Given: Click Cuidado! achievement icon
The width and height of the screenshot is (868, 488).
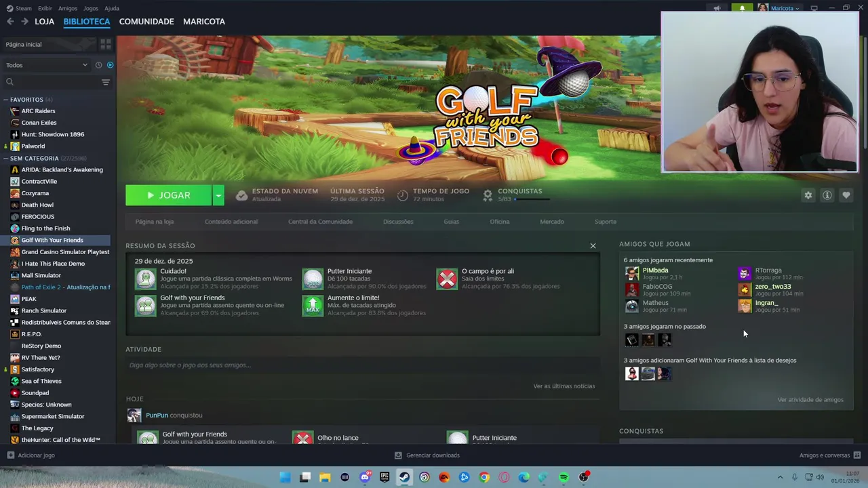Looking at the screenshot, I should tap(145, 279).
